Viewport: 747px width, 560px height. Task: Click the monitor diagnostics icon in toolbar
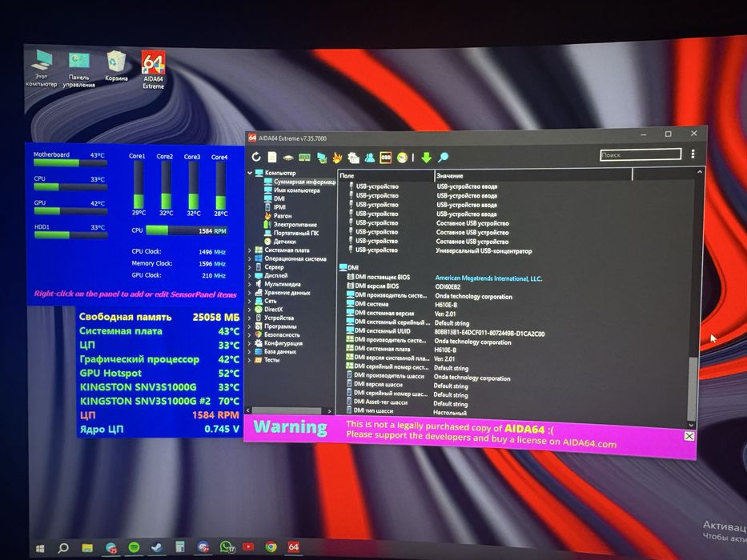322,157
